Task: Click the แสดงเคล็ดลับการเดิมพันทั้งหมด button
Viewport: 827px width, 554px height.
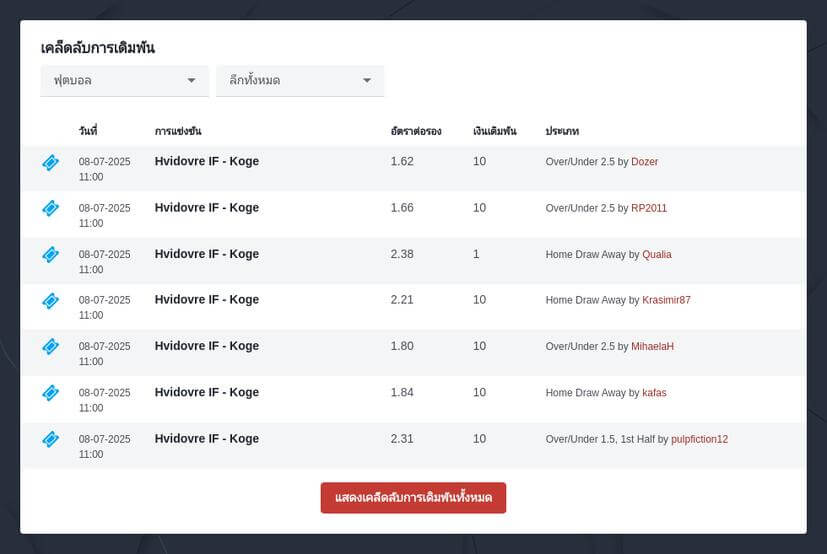Action: [413, 498]
